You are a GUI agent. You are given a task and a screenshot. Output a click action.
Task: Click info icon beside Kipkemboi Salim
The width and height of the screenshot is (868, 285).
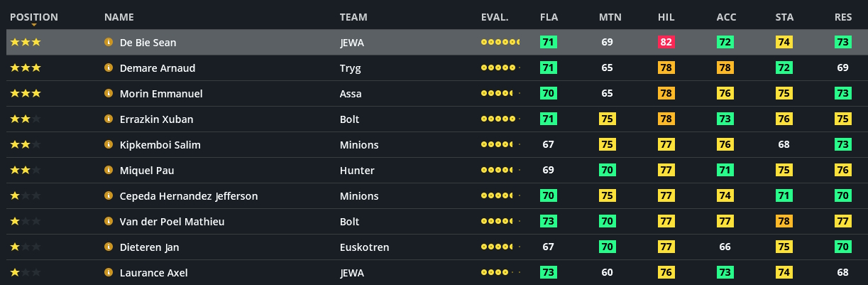pyautogui.click(x=109, y=145)
